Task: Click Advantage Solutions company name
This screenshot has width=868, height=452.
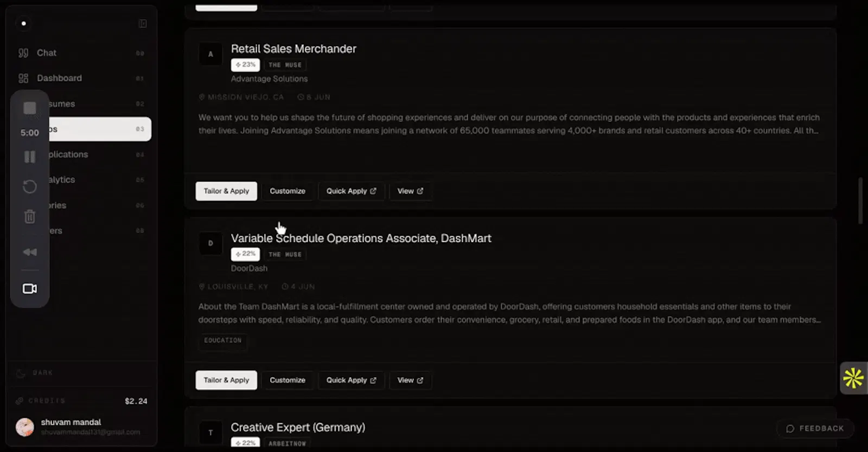Action: [269, 79]
